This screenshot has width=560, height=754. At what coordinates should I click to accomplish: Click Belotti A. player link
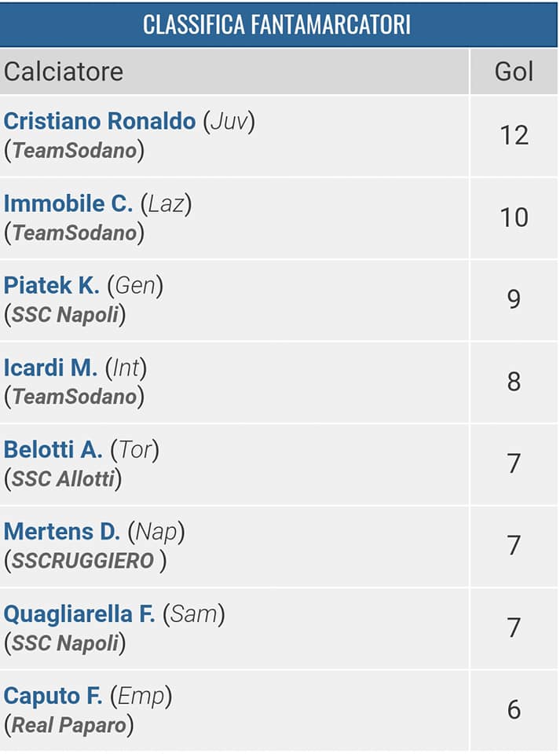click(x=53, y=450)
